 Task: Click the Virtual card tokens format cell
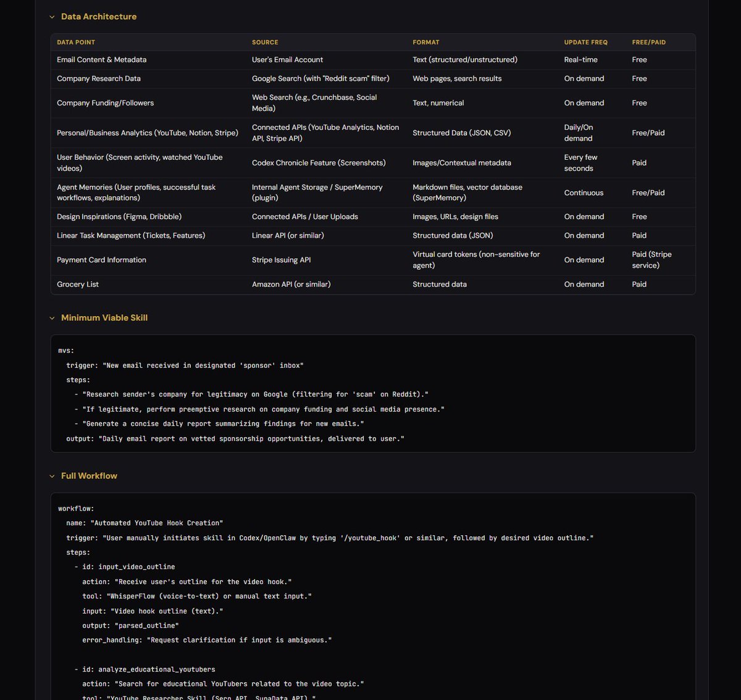coord(476,260)
